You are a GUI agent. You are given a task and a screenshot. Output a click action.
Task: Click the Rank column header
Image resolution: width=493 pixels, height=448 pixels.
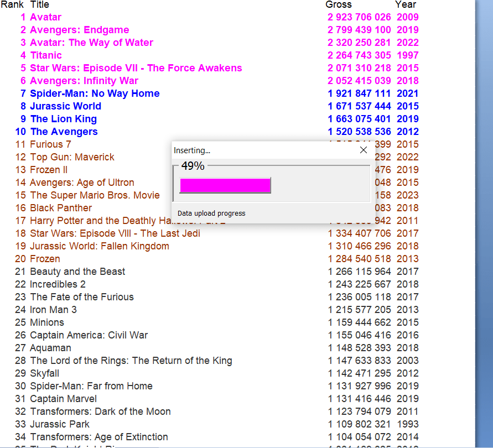click(x=12, y=4)
